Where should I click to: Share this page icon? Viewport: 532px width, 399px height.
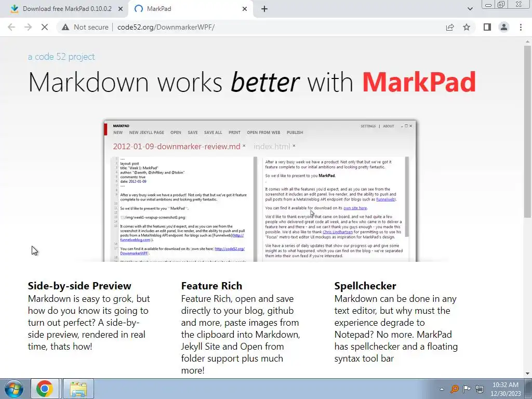(x=450, y=27)
